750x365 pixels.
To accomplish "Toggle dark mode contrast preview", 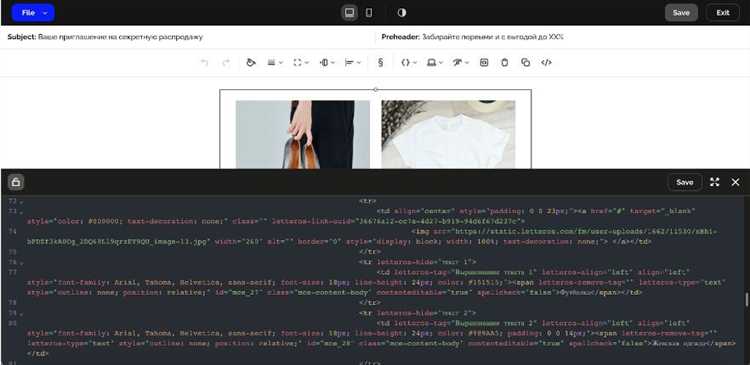I will point(402,13).
